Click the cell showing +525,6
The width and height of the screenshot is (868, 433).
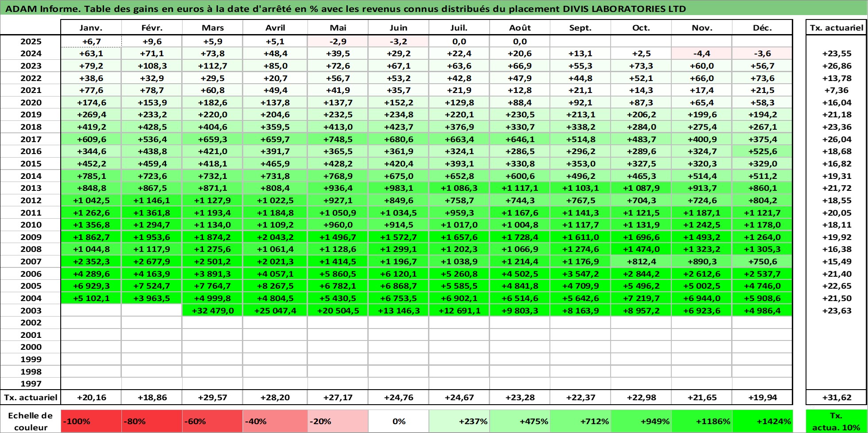[762, 151]
